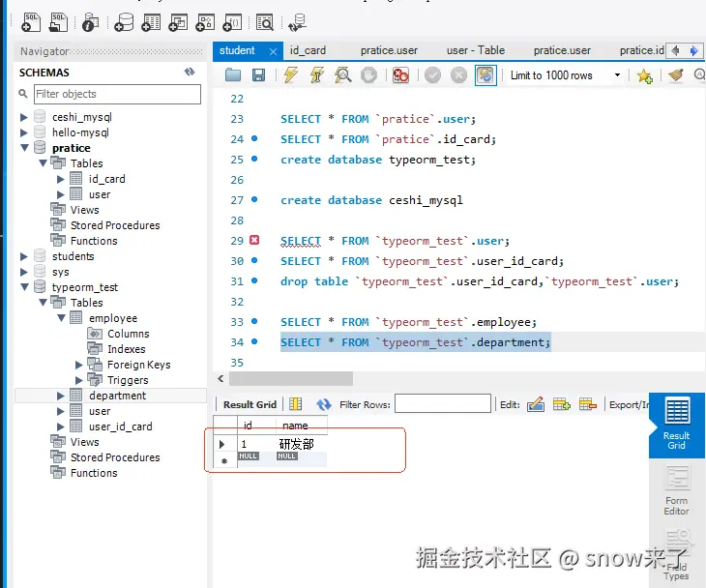Viewport: 706px width, 588px height.
Task: Toggle stop-on-error script icon
Action: [x=400, y=74]
